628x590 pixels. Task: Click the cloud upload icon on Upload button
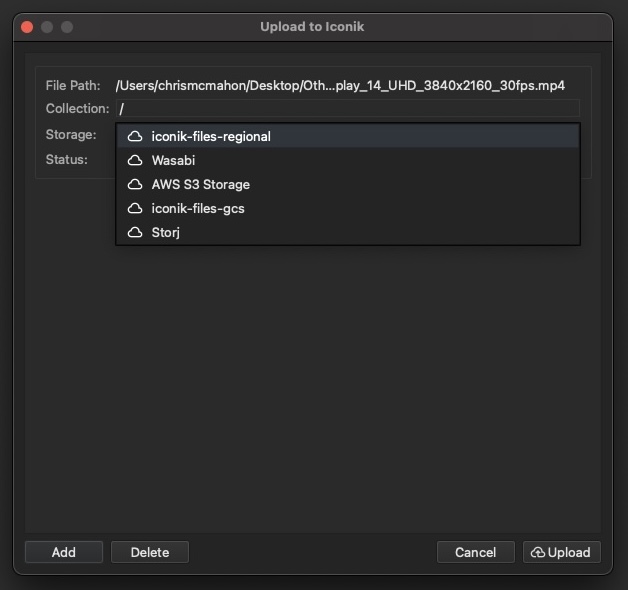tap(538, 552)
